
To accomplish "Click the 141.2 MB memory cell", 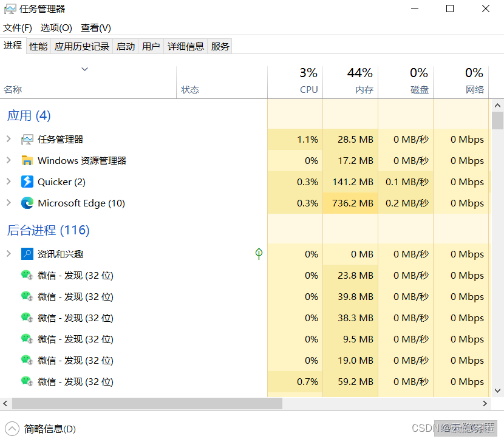I will [350, 182].
